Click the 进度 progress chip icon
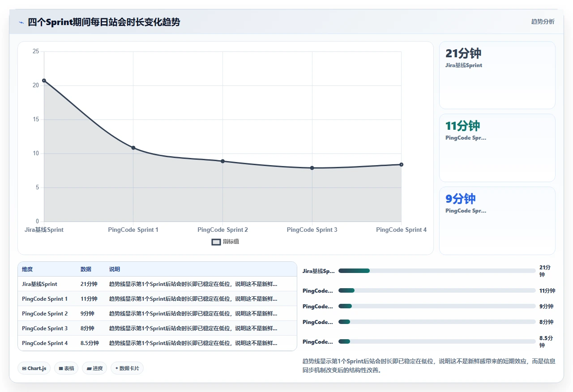Image resolution: width=573 pixels, height=392 pixels. pos(89,368)
